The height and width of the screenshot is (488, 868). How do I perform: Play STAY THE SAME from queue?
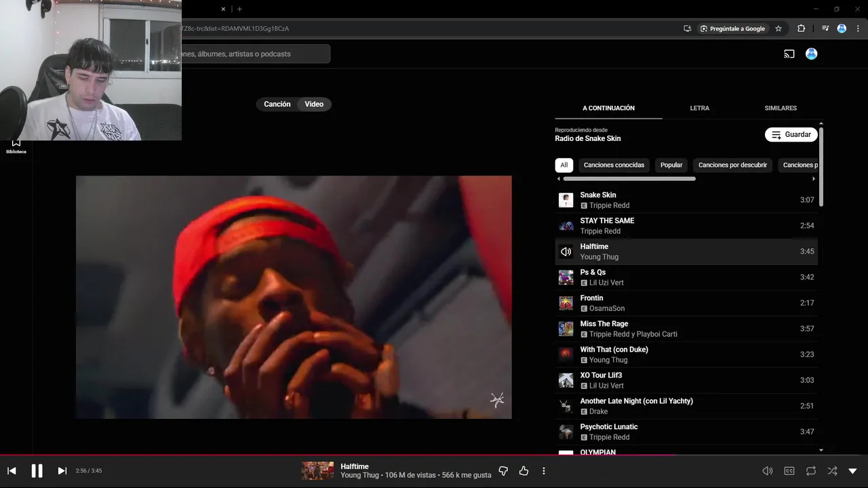[x=686, y=226]
